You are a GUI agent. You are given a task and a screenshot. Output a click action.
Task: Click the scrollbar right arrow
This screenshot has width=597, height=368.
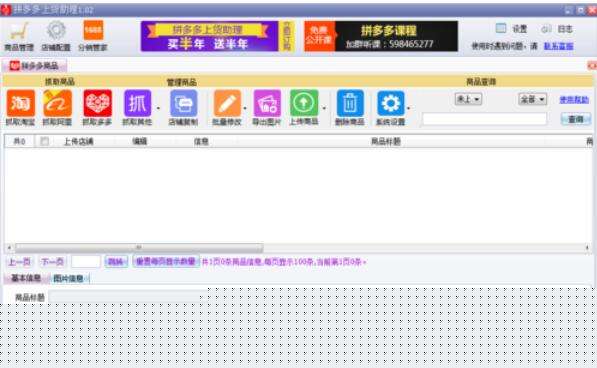click(x=587, y=248)
